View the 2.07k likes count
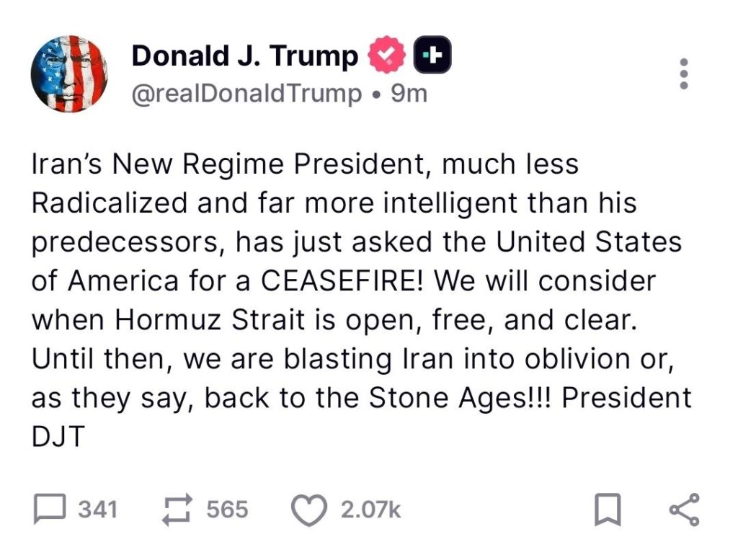Screen dimensions: 738x560 pyautogui.click(x=370, y=510)
